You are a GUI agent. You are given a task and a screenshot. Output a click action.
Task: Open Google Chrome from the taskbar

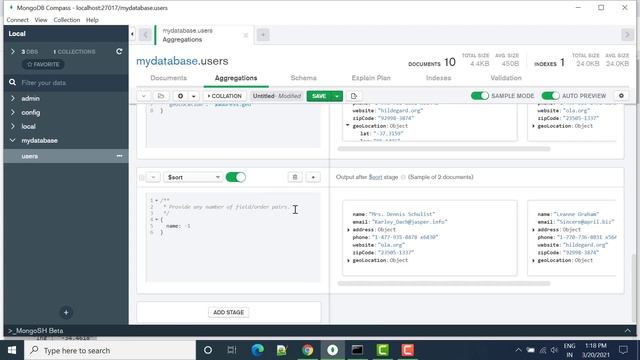coord(307,350)
